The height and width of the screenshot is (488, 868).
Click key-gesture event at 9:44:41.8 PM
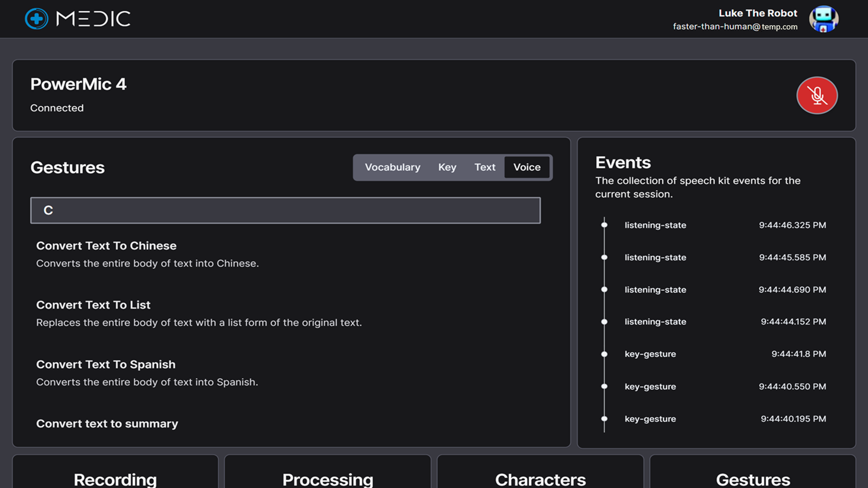(x=650, y=354)
